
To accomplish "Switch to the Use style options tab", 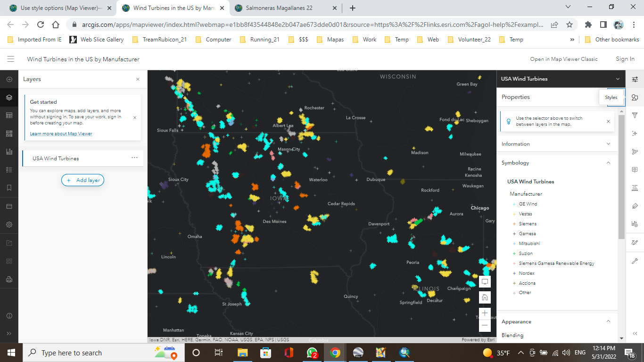I will (57, 8).
